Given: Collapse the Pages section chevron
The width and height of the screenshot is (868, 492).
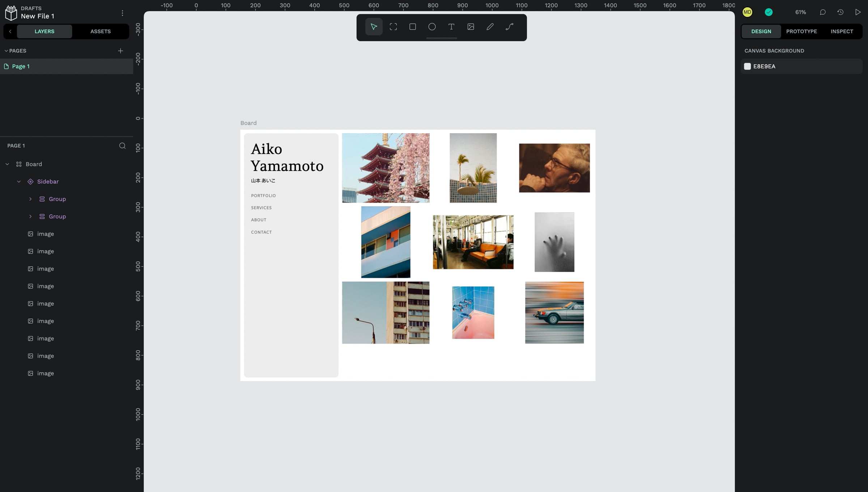Looking at the screenshot, I should [6, 51].
